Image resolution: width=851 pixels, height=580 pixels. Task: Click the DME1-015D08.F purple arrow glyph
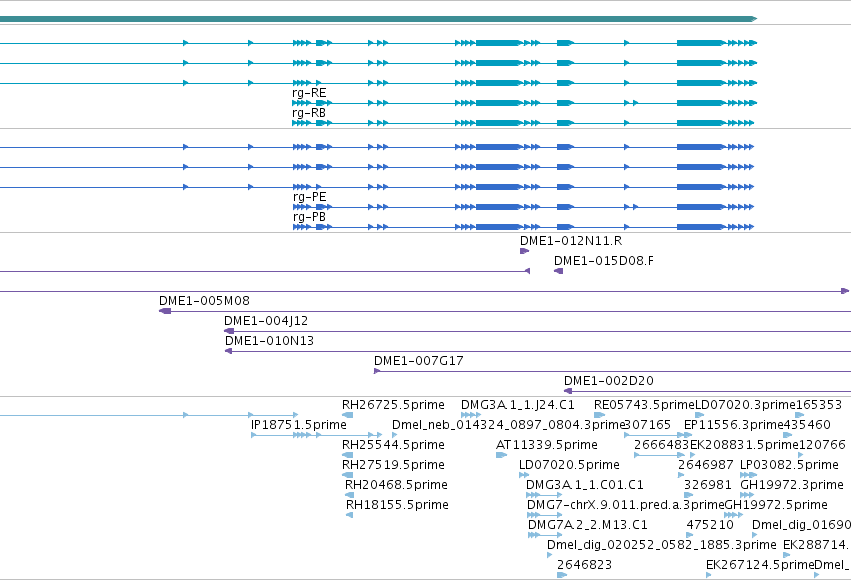tap(558, 271)
